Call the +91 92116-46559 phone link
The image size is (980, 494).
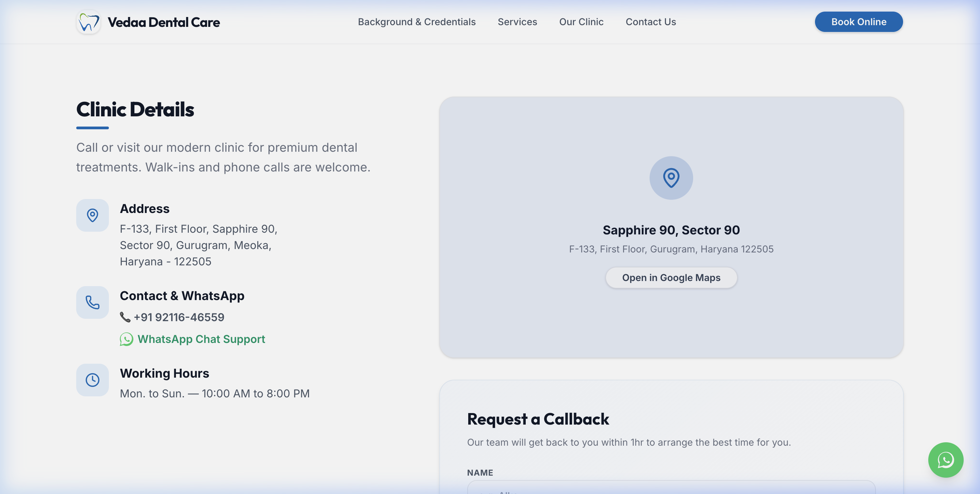[x=179, y=317]
